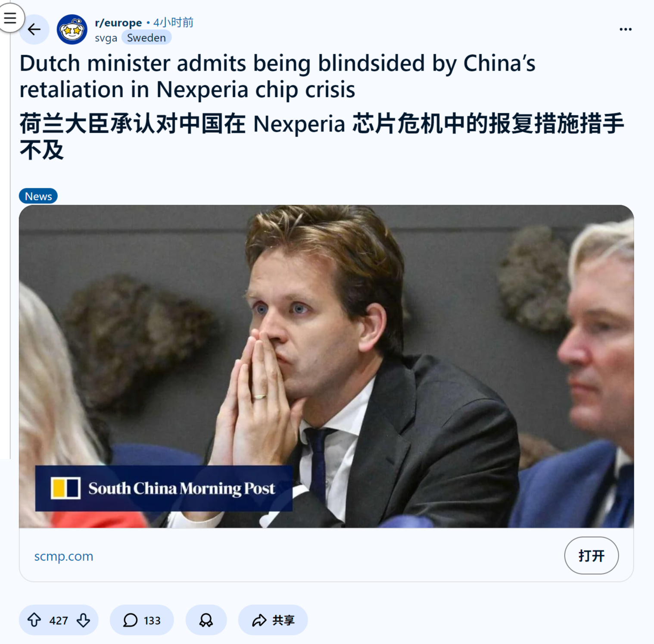The width and height of the screenshot is (654, 644).
Task: Click the 4小时前 post timestamp
Action: [173, 22]
